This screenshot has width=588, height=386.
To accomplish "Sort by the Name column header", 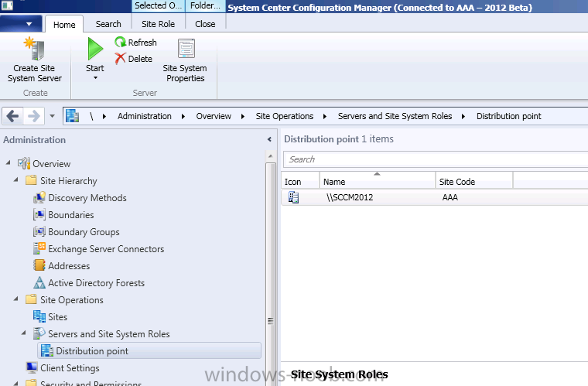I will click(x=378, y=180).
